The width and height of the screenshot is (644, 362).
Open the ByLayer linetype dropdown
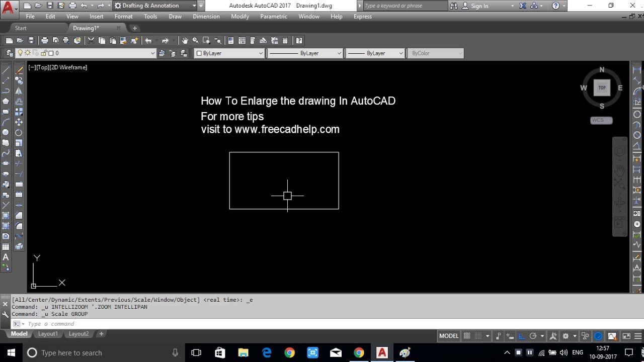[305, 53]
